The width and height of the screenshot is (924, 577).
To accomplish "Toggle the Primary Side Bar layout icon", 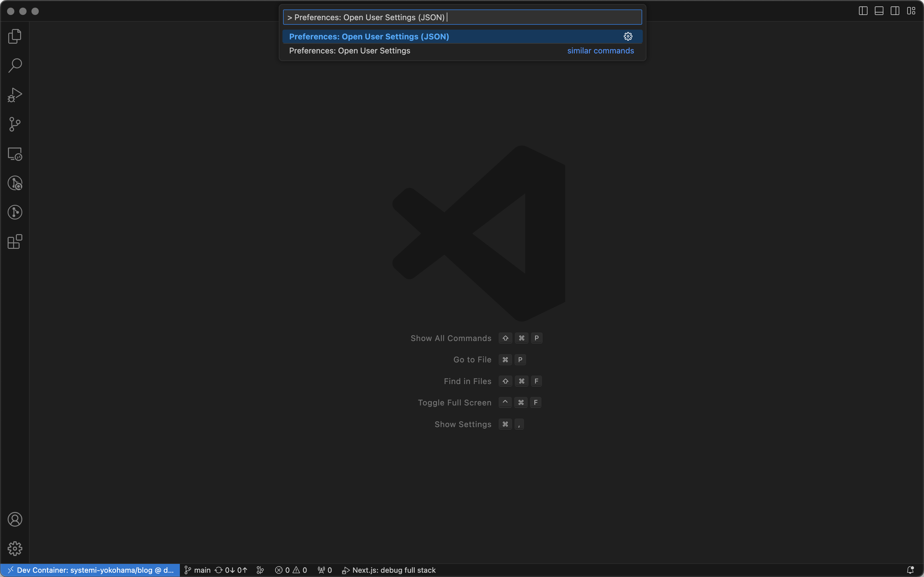I will [863, 11].
